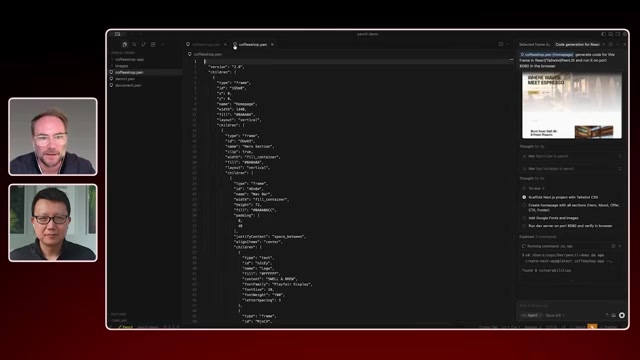Open the Extensions icon in sidebar toolbar

[153, 44]
